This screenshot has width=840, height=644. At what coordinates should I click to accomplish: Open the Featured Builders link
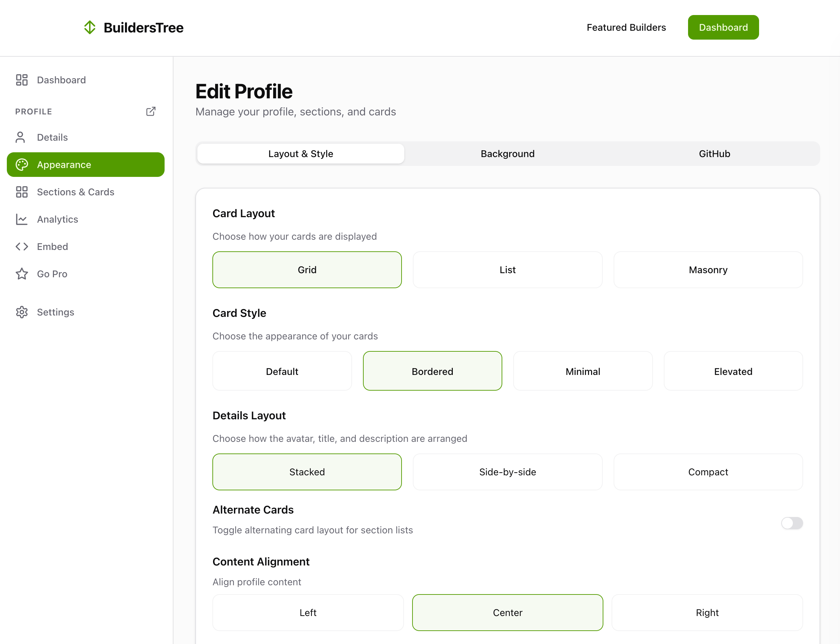point(626,27)
